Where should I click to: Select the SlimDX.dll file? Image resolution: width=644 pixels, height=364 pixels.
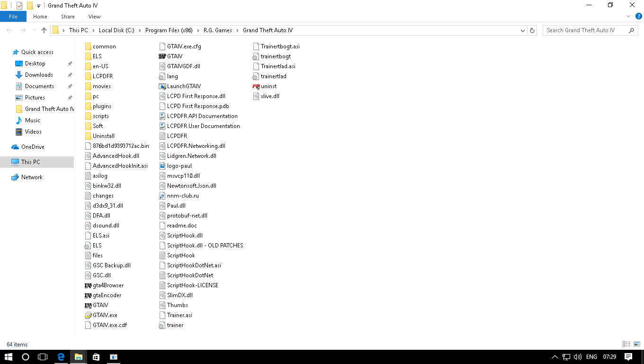[x=176, y=295]
